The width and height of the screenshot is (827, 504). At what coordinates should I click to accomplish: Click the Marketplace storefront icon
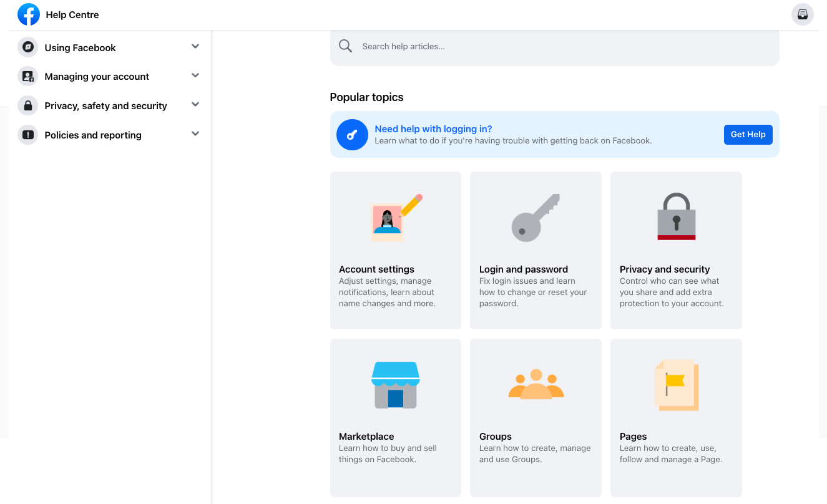(x=396, y=385)
